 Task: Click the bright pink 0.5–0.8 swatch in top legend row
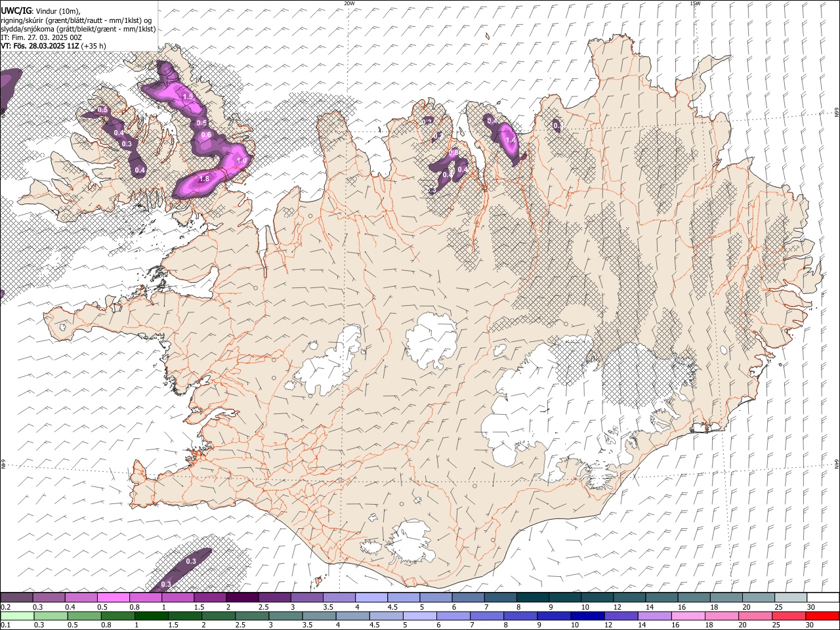click(x=114, y=598)
